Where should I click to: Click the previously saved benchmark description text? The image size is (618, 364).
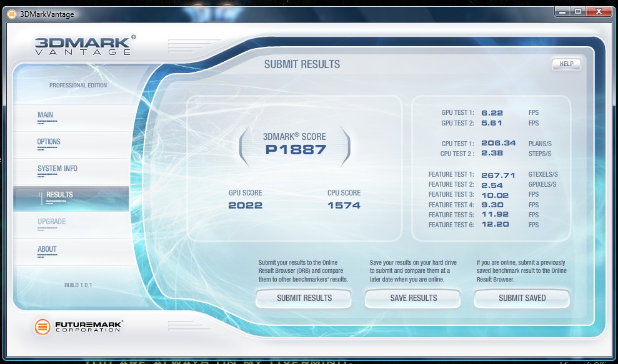coord(521,271)
